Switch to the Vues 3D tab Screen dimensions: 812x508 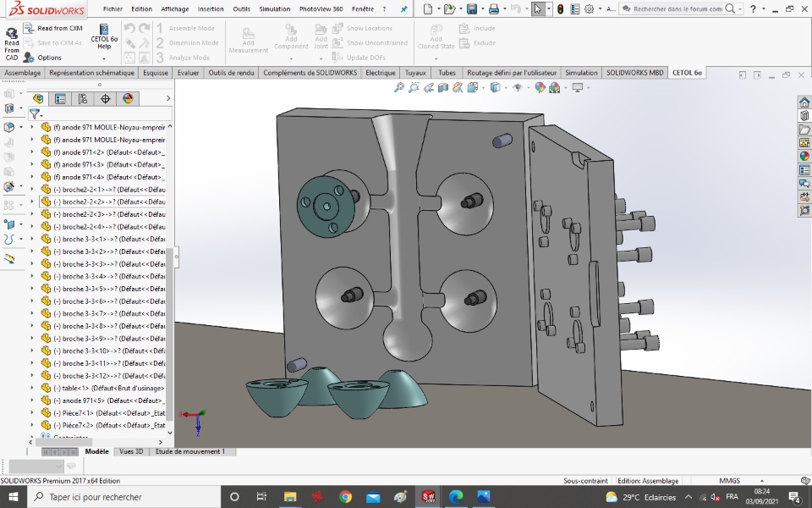point(131,452)
